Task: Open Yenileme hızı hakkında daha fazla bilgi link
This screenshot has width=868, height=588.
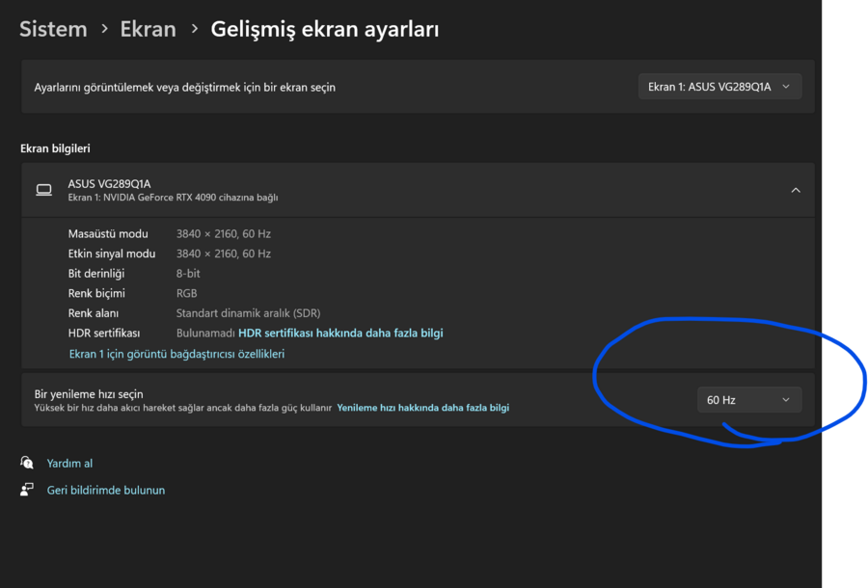Action: pos(423,408)
